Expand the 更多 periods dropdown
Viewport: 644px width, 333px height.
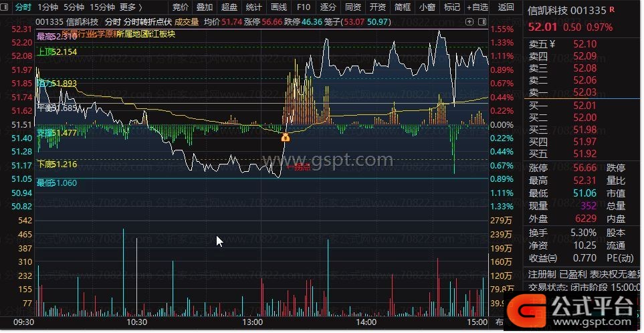[131, 7]
